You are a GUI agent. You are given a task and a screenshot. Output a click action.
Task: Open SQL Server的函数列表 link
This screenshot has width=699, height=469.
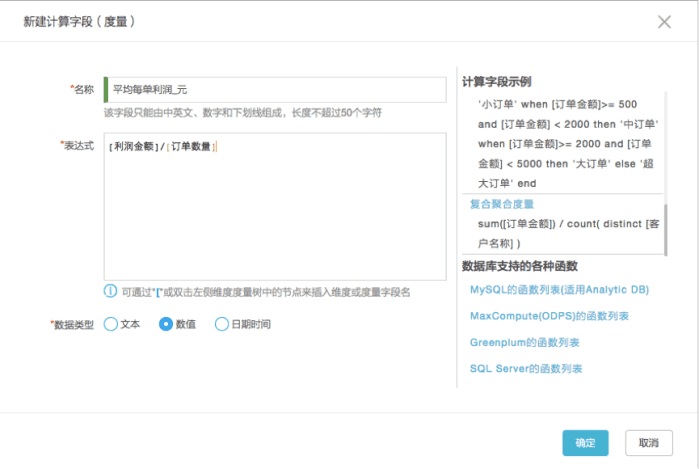coord(526,369)
